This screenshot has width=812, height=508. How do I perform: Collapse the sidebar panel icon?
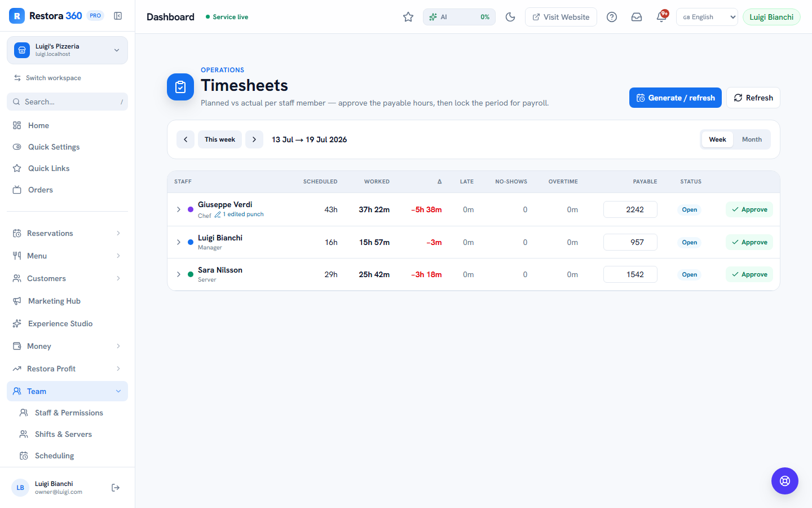(x=118, y=16)
